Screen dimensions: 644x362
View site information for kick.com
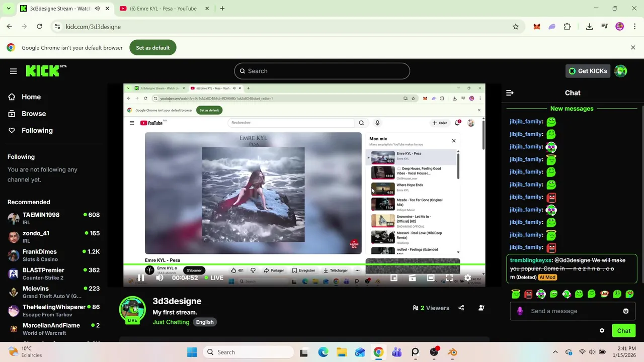click(57, 27)
